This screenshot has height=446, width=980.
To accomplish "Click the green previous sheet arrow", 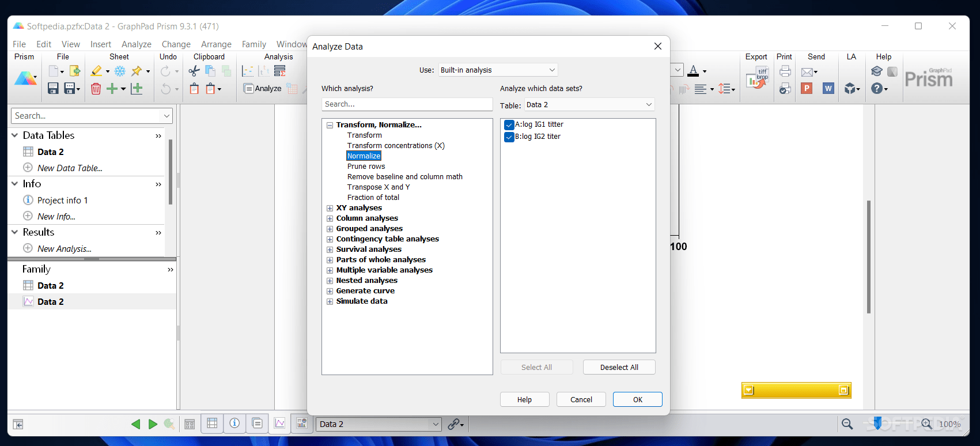I will point(136,424).
